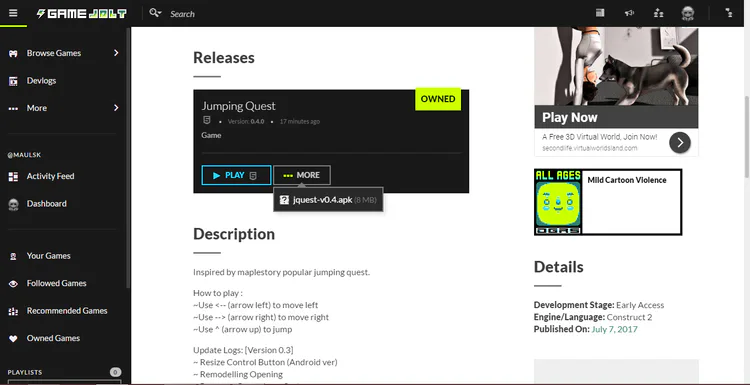Viewport: 750px width, 385px height.
Task: Click the Jumping Quest release title
Action: (x=238, y=106)
